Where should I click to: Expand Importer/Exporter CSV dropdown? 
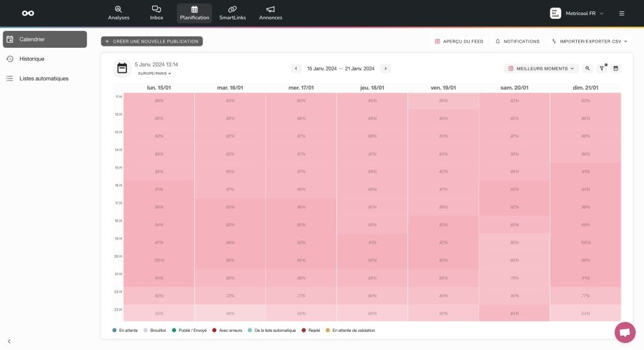pos(589,41)
